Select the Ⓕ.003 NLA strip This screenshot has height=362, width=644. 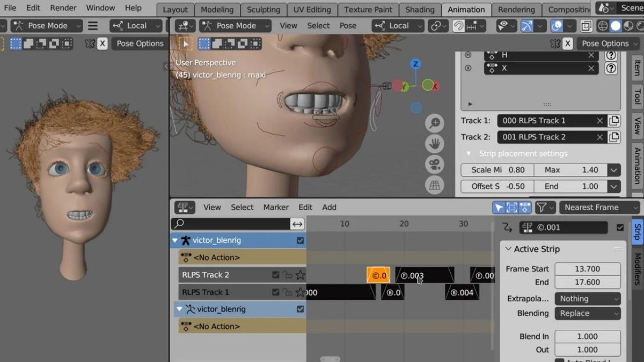point(425,275)
